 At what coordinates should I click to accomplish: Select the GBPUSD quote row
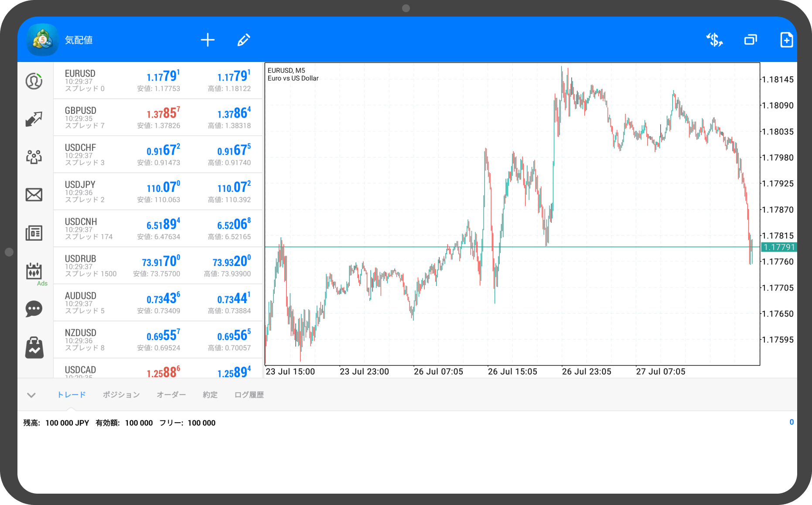tap(158, 117)
